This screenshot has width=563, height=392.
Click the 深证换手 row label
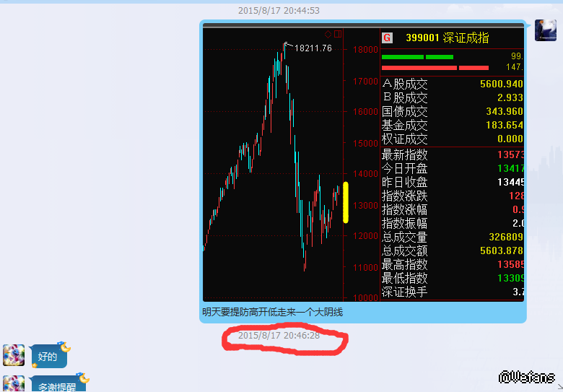pyautogui.click(x=405, y=292)
